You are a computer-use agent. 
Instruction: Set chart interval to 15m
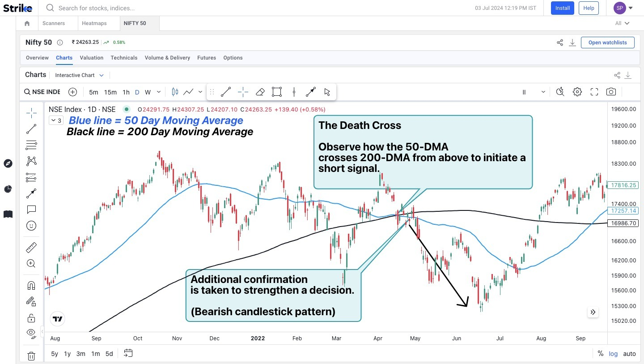(110, 92)
